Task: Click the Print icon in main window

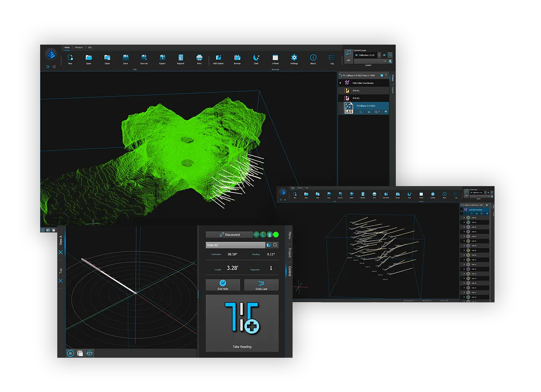Action: pyautogui.click(x=199, y=58)
